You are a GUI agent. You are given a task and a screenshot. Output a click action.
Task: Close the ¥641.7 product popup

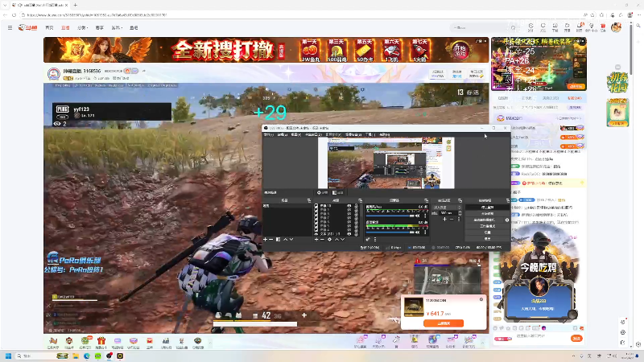click(481, 299)
